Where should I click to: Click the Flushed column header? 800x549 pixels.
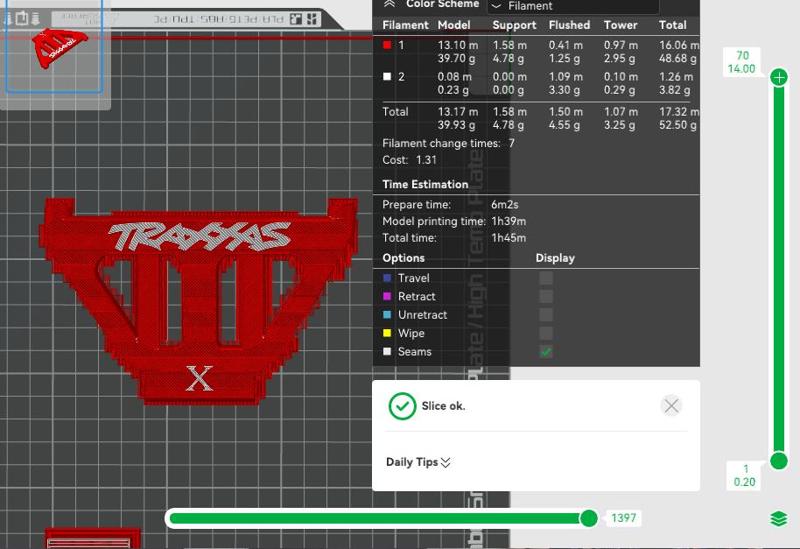569,25
